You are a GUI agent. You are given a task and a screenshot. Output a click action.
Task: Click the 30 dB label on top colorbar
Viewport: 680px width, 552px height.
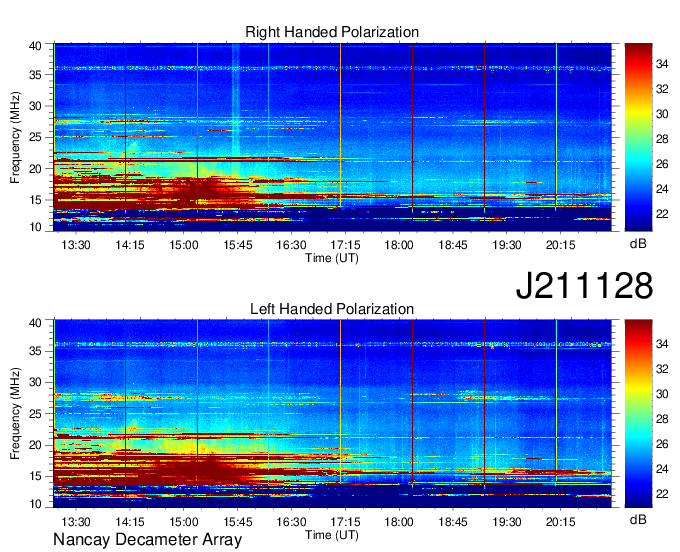662,114
